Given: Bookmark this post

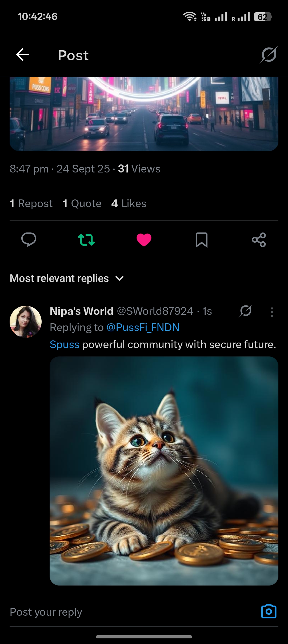Looking at the screenshot, I should pos(202,239).
